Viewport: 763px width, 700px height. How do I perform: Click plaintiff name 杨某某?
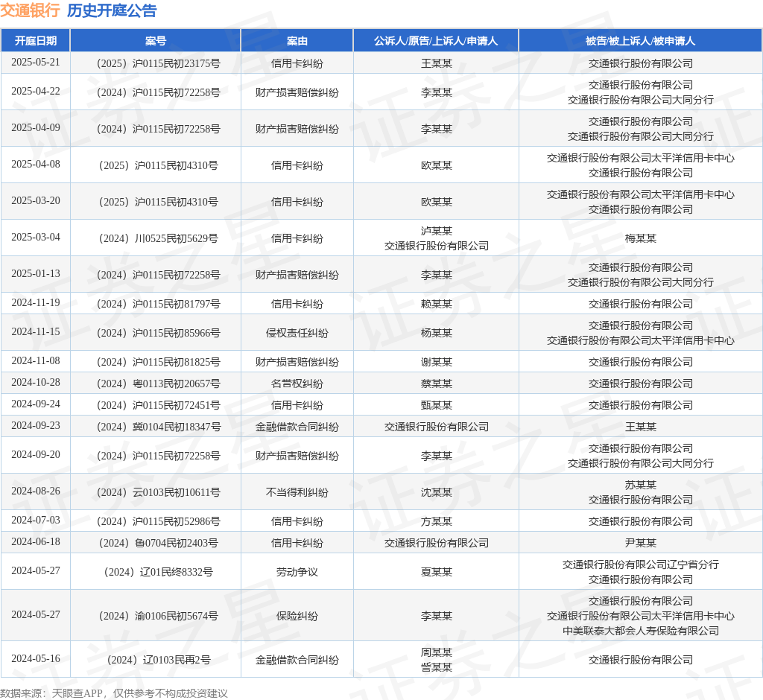(x=437, y=333)
